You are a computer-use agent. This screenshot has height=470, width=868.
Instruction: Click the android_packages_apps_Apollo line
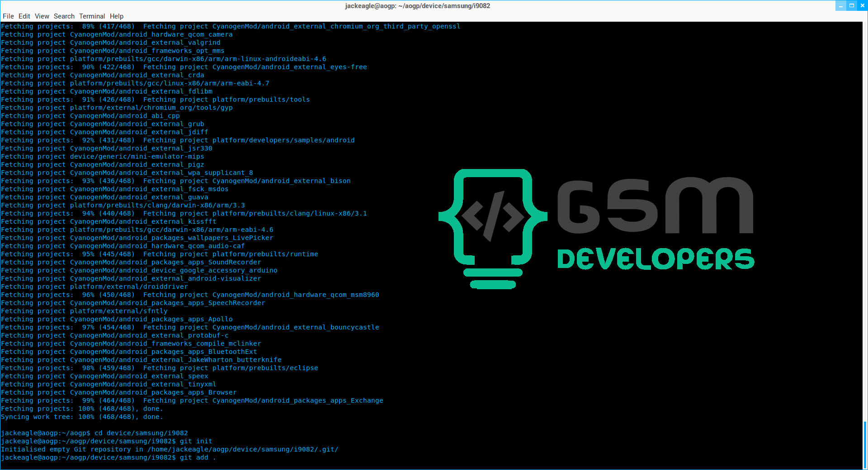117,320
